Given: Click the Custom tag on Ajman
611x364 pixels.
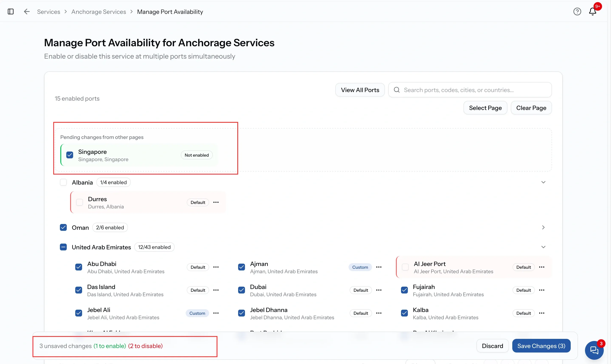Looking at the screenshot, I should (x=360, y=267).
